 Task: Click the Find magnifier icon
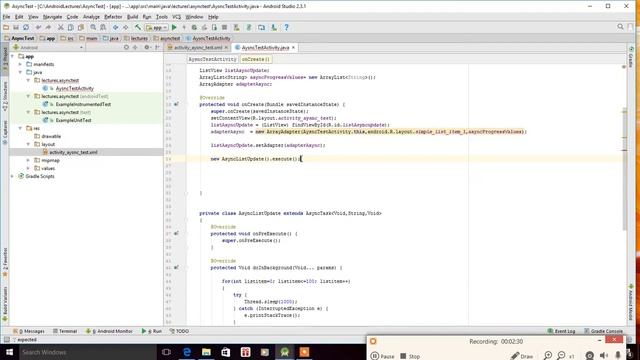(x=93, y=27)
